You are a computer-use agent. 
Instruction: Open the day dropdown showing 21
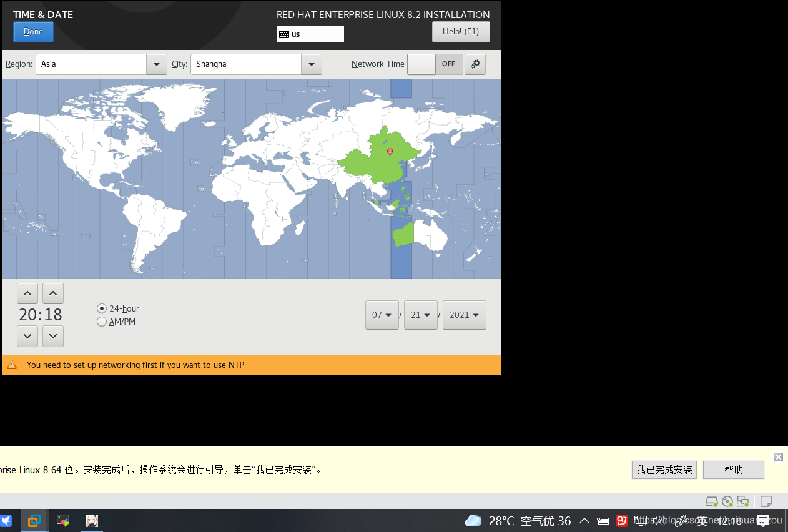[x=421, y=315]
